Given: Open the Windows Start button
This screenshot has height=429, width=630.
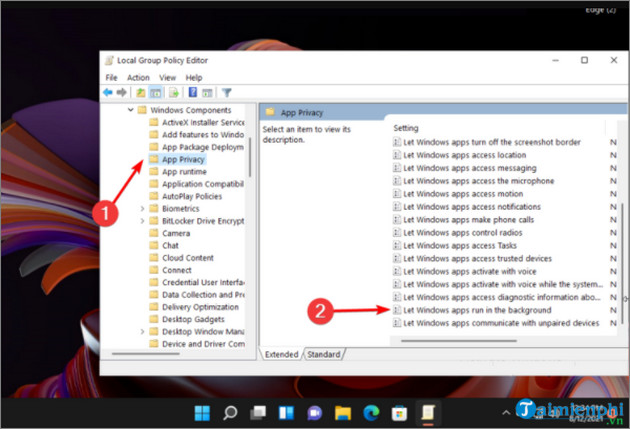Looking at the screenshot, I should pyautogui.click(x=202, y=413).
